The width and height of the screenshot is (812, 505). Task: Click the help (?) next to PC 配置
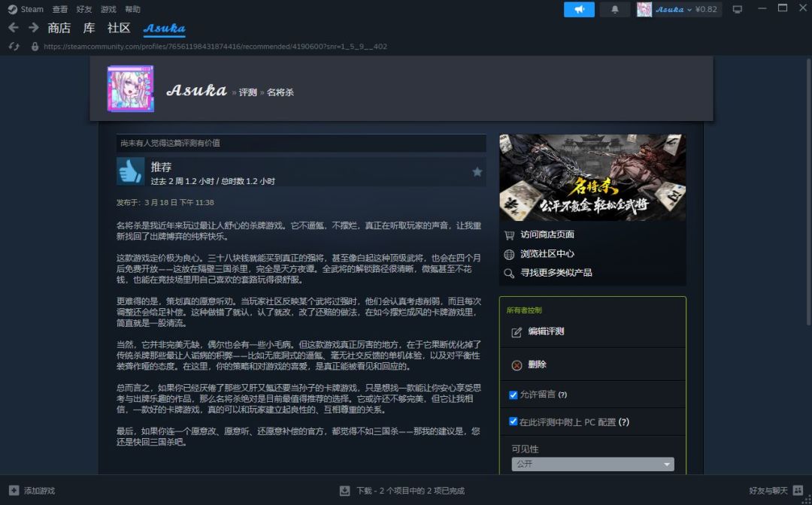(x=624, y=422)
